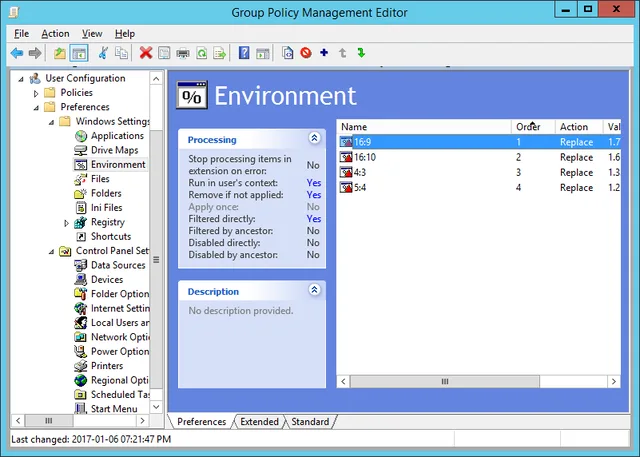Viewport: 640px width, 457px height.
Task: Collapse Windows Settings in the tree
Action: click(51, 122)
